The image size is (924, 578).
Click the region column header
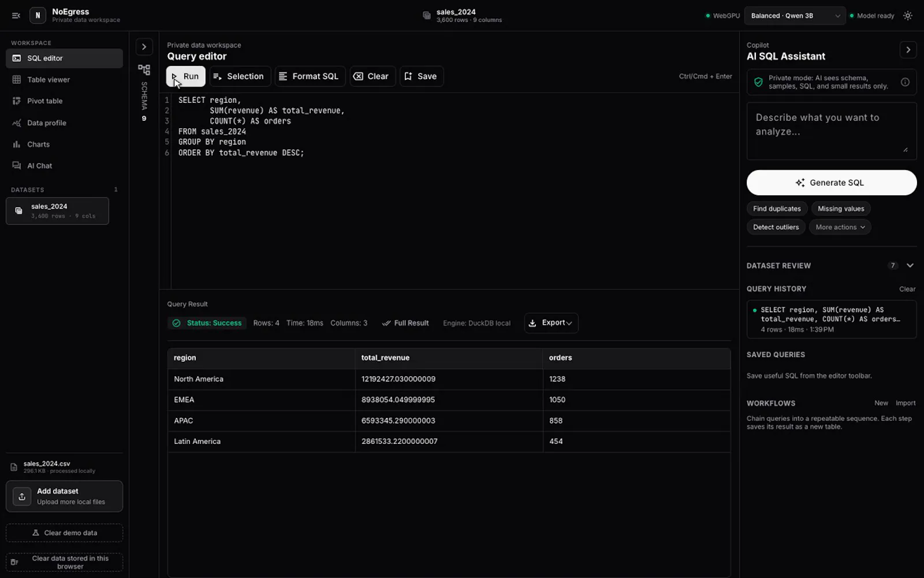tap(261, 358)
